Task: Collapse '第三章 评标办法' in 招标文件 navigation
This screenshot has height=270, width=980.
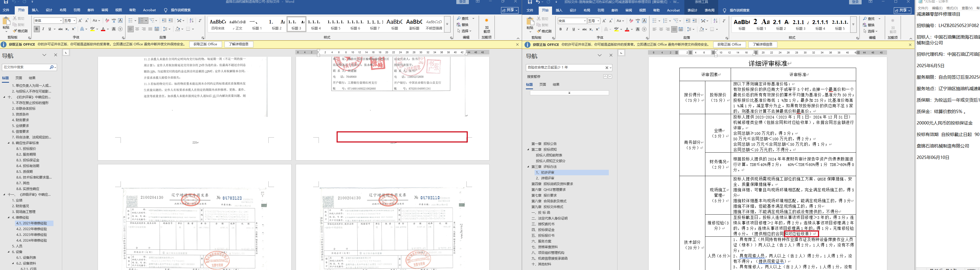Action: pos(528,167)
